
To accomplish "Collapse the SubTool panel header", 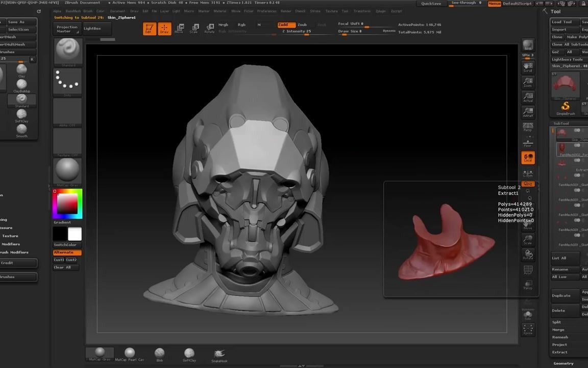I will [x=561, y=123].
